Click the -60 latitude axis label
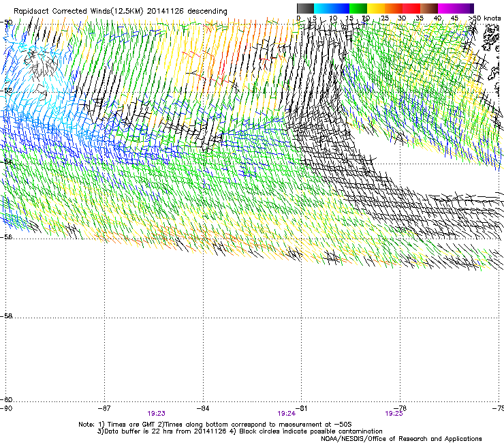The width and height of the screenshot is (504, 443). 6,399
